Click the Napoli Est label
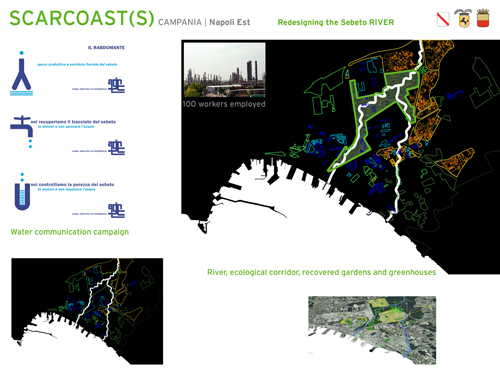This screenshot has width=500, height=375. coord(230,22)
